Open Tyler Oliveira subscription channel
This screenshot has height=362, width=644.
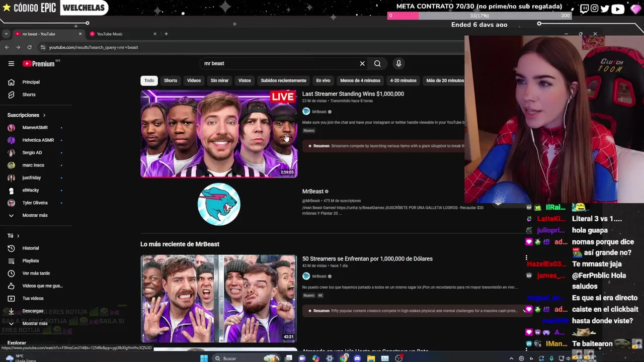click(x=35, y=203)
